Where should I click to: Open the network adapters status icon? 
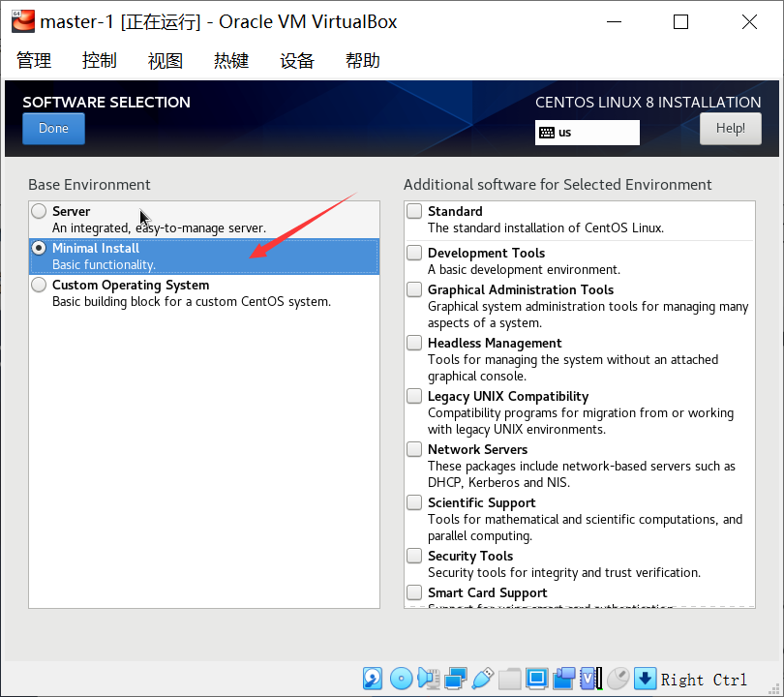[456, 679]
